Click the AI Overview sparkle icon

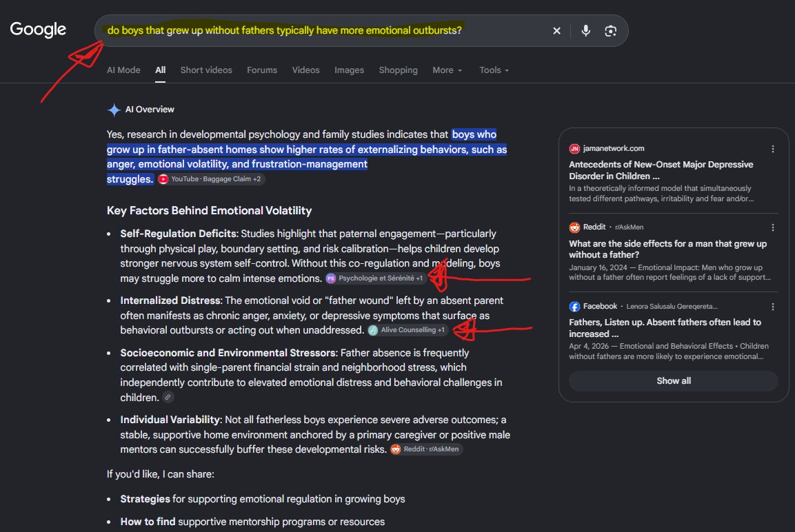pyautogui.click(x=114, y=110)
